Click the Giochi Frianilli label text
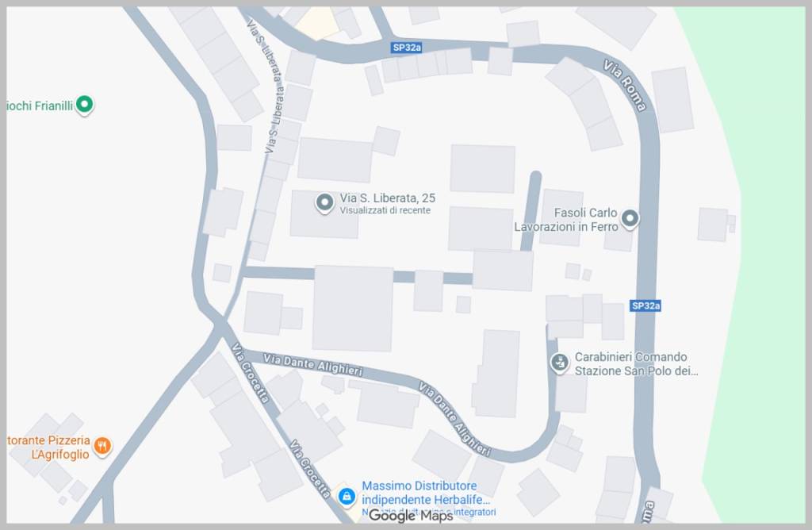Screen dimensions: 812x530 (x=40, y=106)
